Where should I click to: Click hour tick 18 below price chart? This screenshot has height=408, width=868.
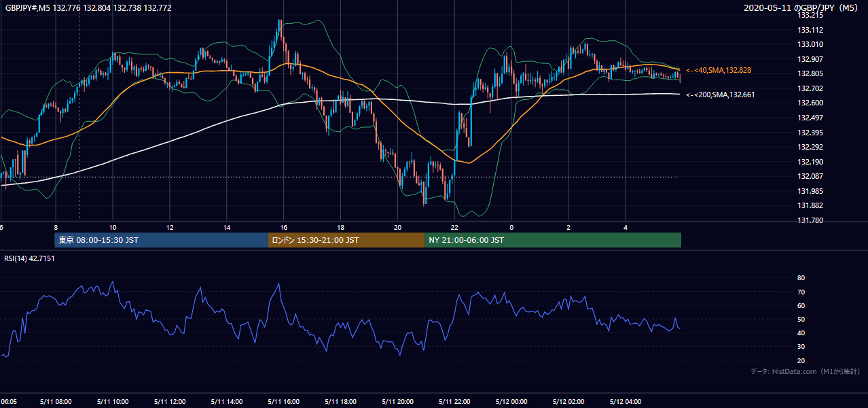click(341, 227)
